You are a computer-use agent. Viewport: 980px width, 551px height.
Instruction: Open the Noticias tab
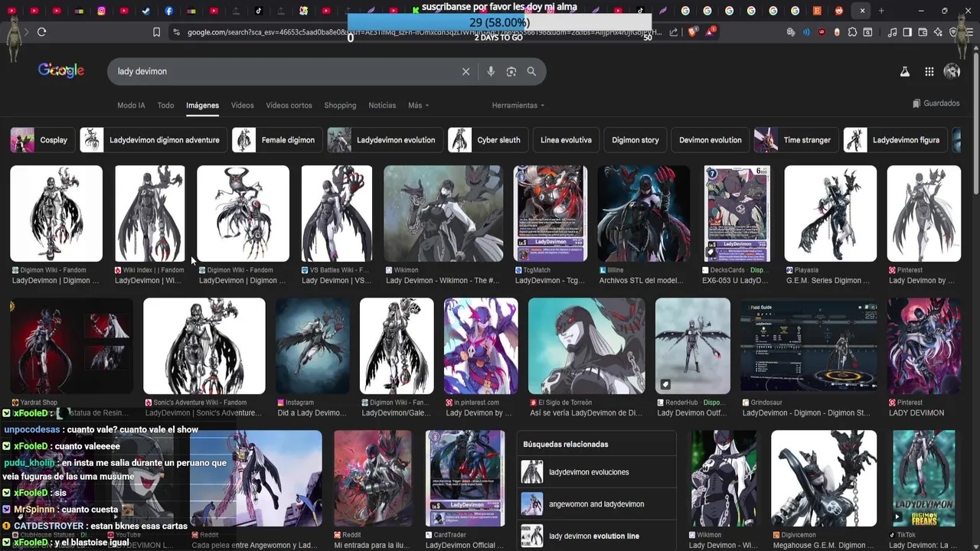(382, 106)
